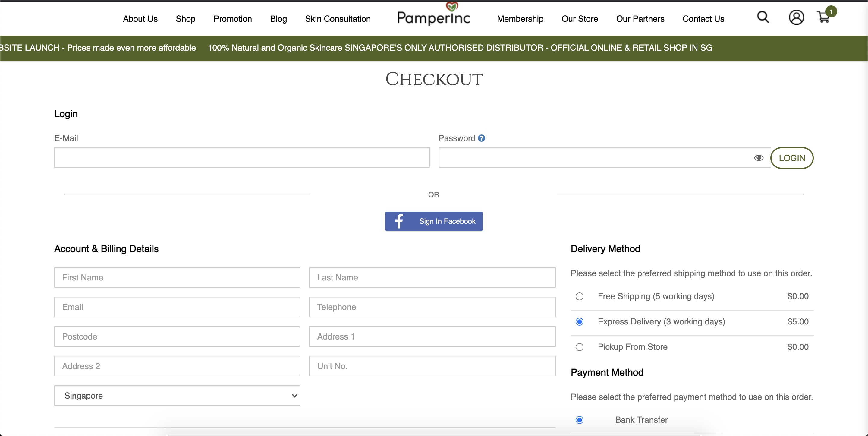The image size is (868, 436).
Task: Open Skin Consultation page
Action: point(338,19)
